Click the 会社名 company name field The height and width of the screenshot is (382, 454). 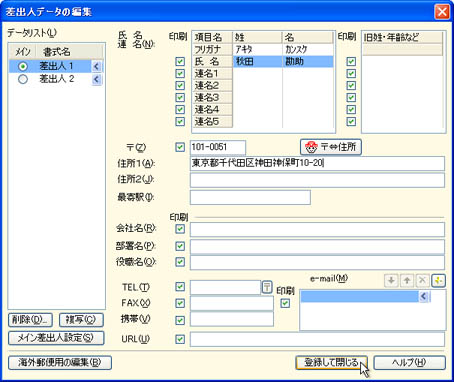coord(317,229)
